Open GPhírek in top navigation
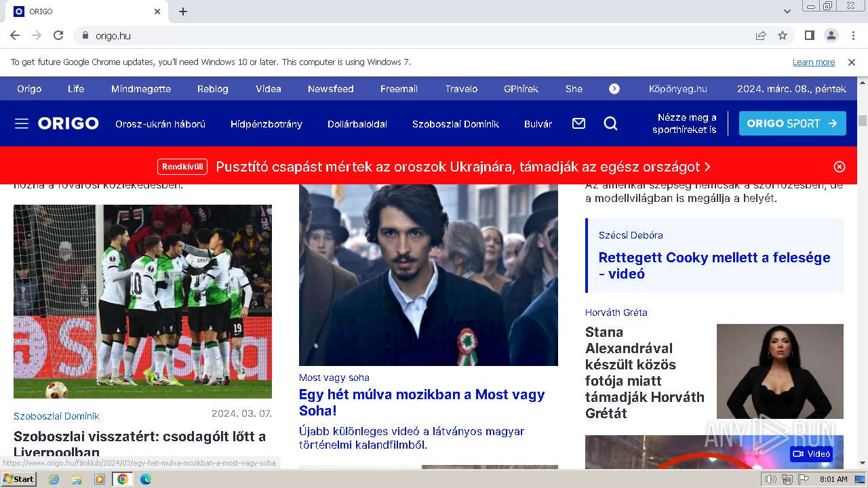 tap(521, 89)
